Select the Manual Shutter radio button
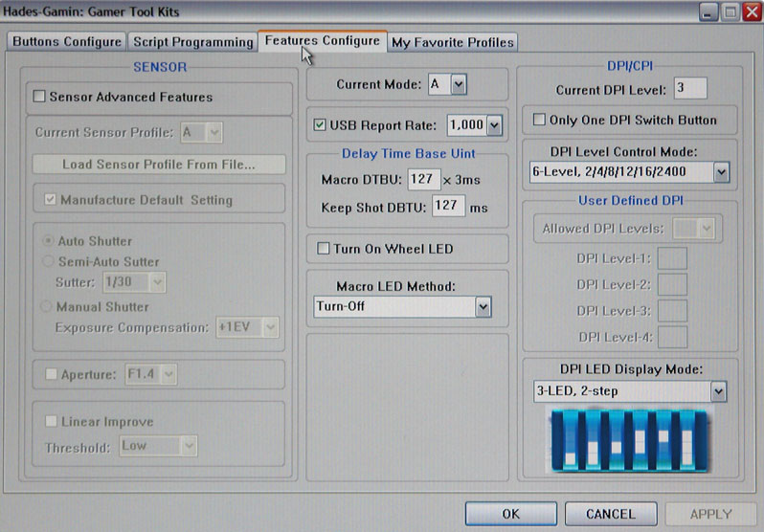764x532 pixels. (46, 306)
